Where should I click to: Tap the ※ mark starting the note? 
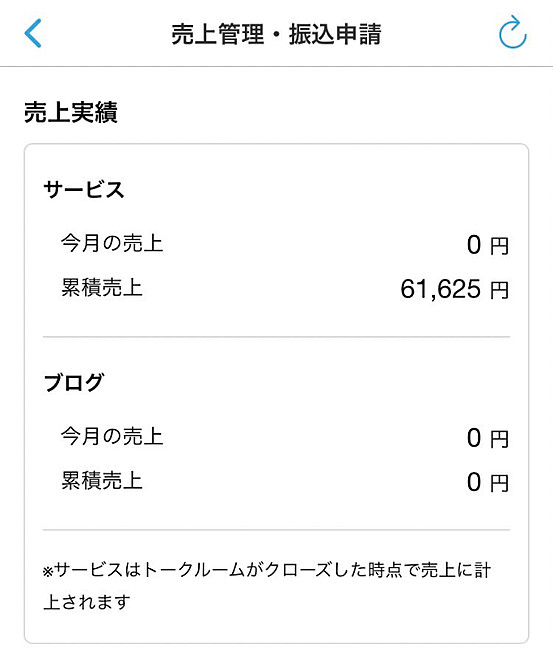(48, 571)
